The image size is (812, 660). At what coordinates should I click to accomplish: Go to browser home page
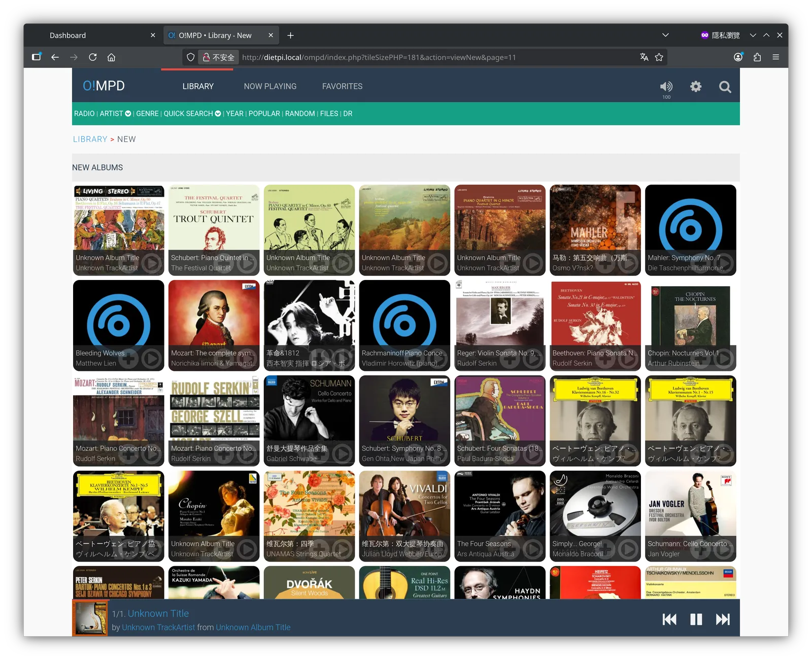[111, 57]
